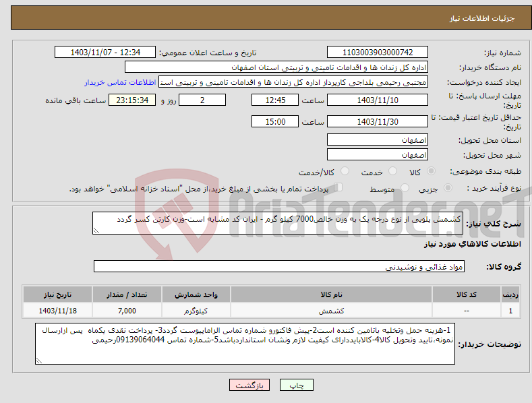Image resolution: width=532 pixels, height=403 pixels.
Task: Click the گروه کالا label
Action: pos(504,267)
